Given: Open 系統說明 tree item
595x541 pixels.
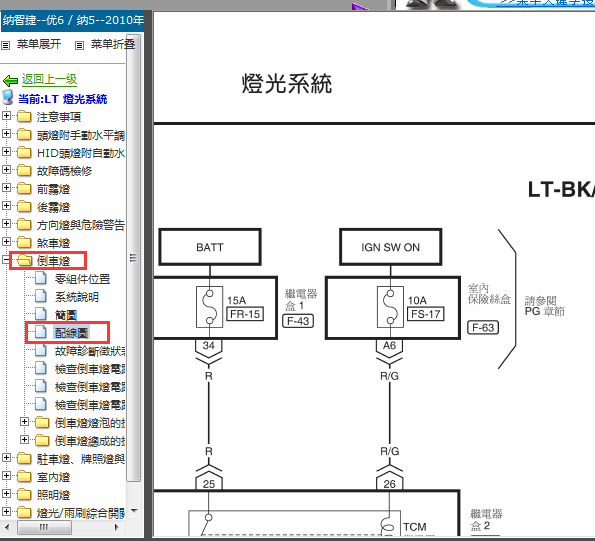Looking at the screenshot, I should click(77, 297).
